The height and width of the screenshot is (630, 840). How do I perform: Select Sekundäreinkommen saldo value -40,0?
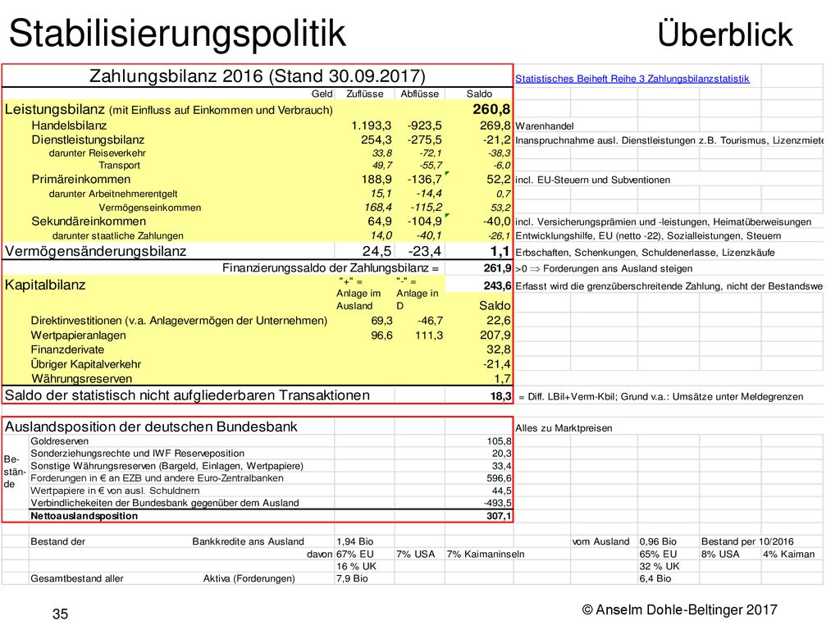tap(496, 221)
